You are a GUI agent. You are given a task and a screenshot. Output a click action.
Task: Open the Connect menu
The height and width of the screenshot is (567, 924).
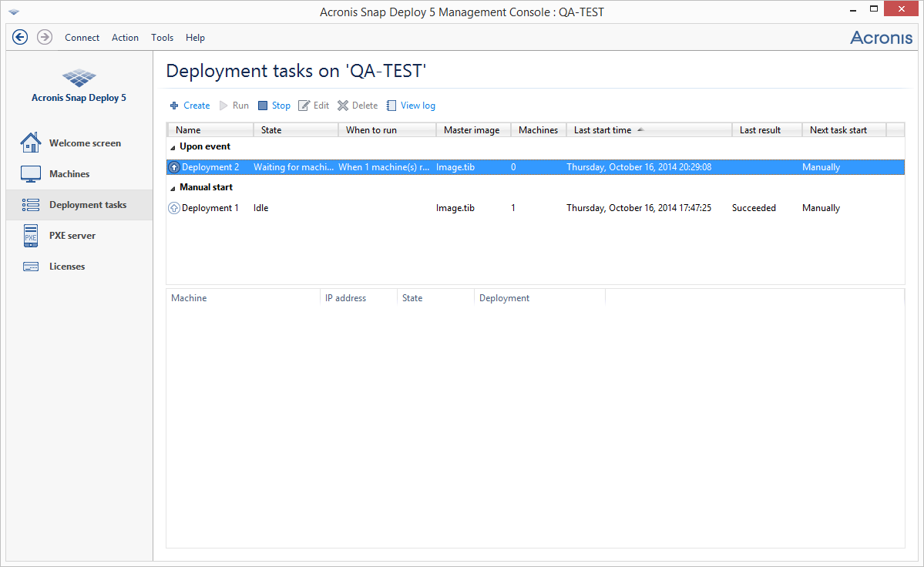(82, 37)
